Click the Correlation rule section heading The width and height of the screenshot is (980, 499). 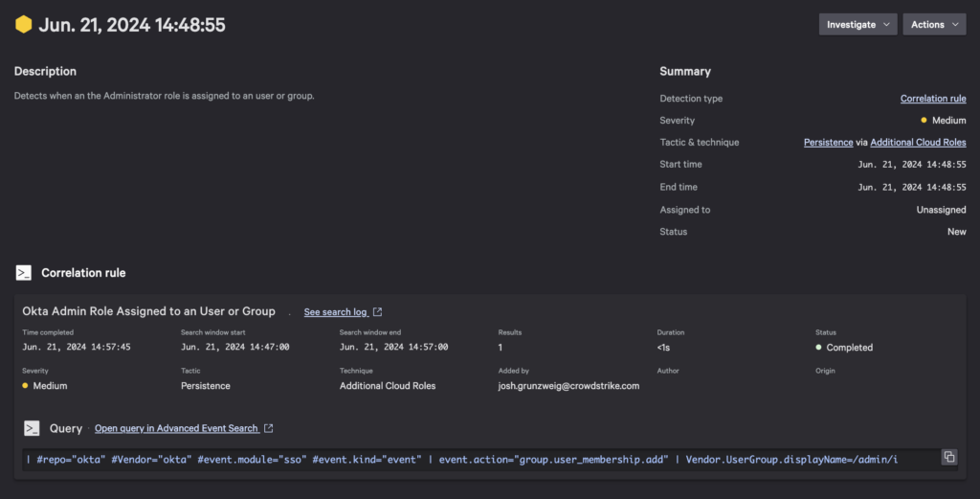pos(83,273)
